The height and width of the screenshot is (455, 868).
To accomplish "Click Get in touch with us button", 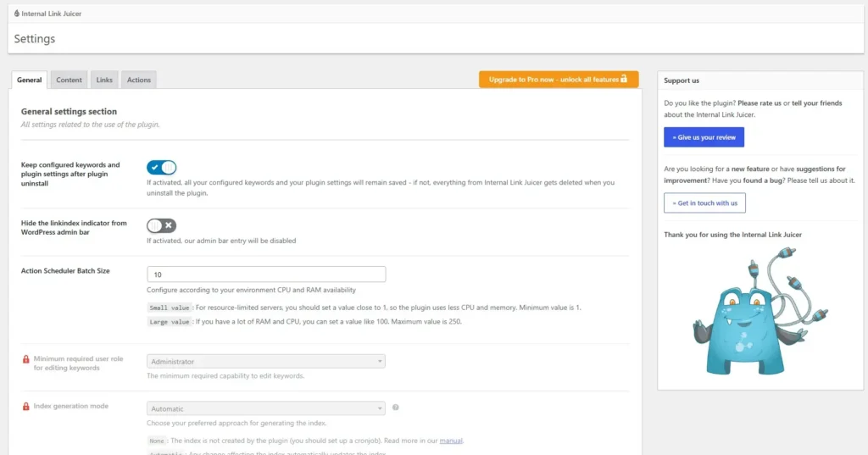I will (x=704, y=203).
